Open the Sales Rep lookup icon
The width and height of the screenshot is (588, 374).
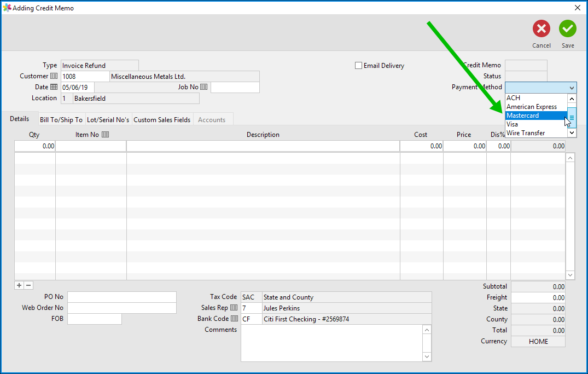234,308
